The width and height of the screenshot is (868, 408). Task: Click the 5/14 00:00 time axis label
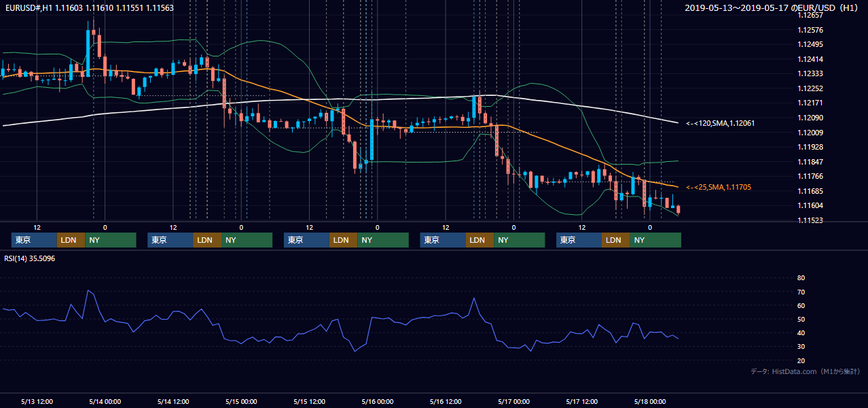coord(105,401)
